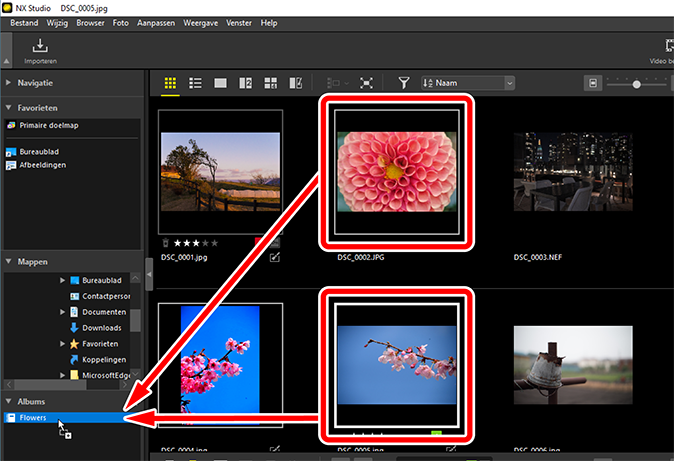Collapse the Albums panel

(x=8, y=401)
